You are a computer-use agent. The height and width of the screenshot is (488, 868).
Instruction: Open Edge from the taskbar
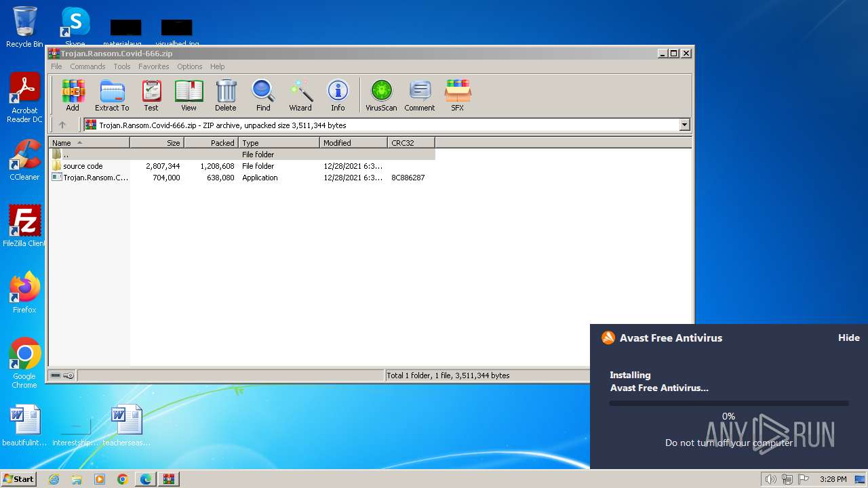[146, 479]
